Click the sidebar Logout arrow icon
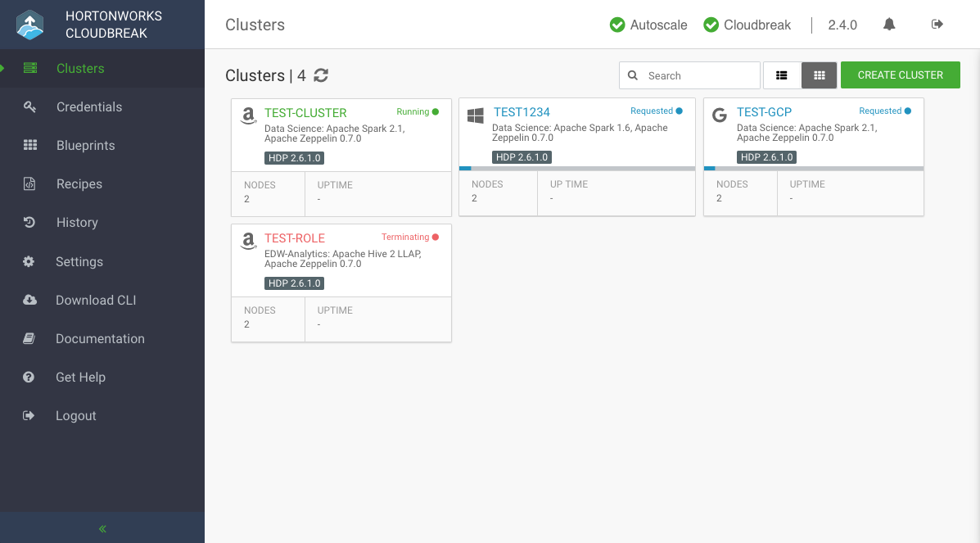 tap(29, 415)
